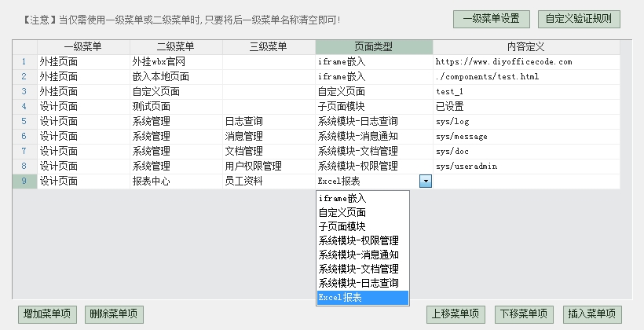Click 上移菜单项 button

click(x=456, y=314)
